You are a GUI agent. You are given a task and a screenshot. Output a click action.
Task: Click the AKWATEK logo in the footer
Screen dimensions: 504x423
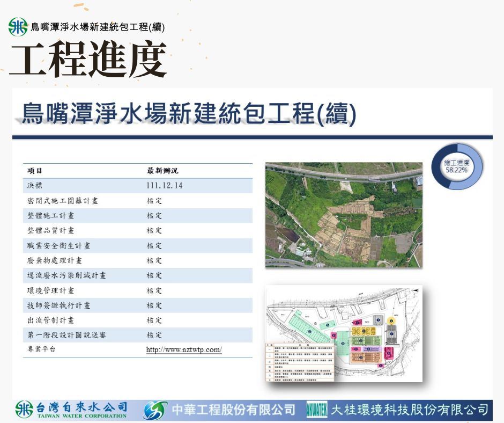pos(317,411)
